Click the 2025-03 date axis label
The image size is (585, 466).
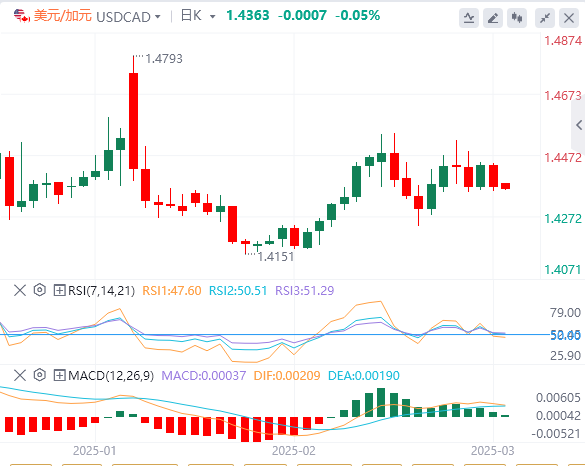pos(492,451)
